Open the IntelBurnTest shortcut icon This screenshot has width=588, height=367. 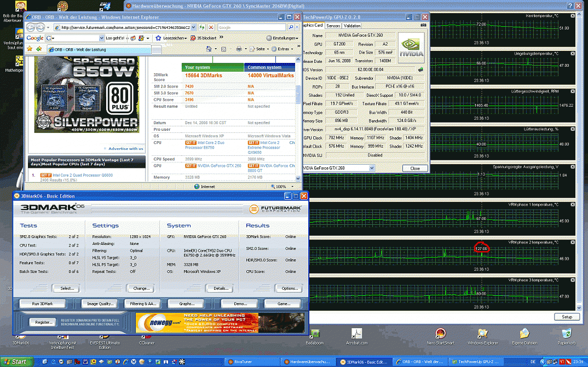pyautogui.click(x=62, y=341)
